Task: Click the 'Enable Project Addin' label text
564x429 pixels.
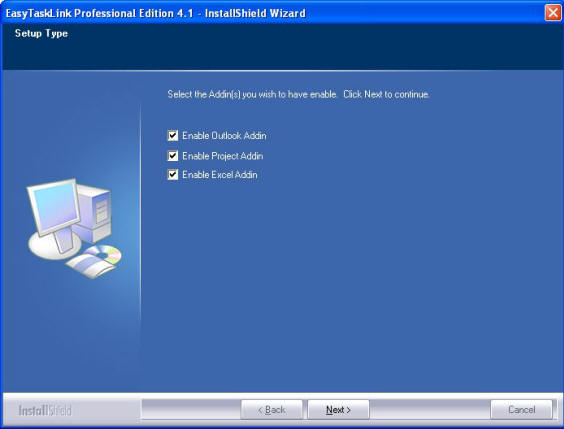Action: coord(223,156)
